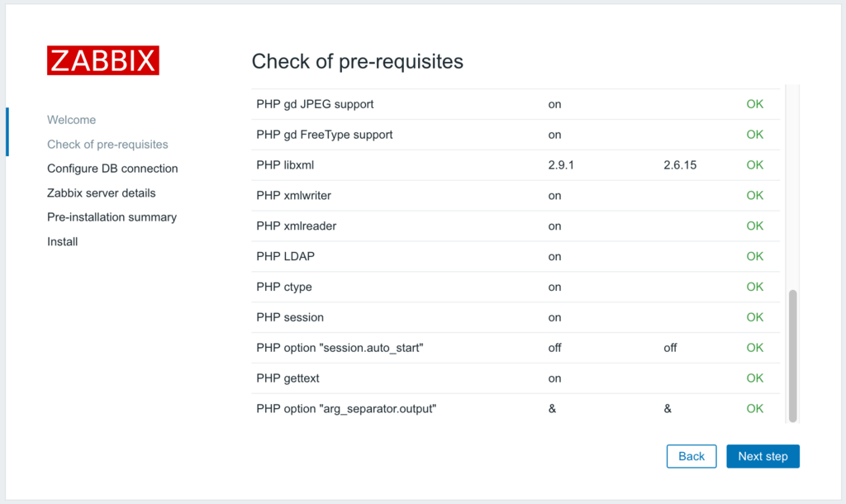The width and height of the screenshot is (846, 504).
Task: Click the Next step button
Action: [763, 456]
